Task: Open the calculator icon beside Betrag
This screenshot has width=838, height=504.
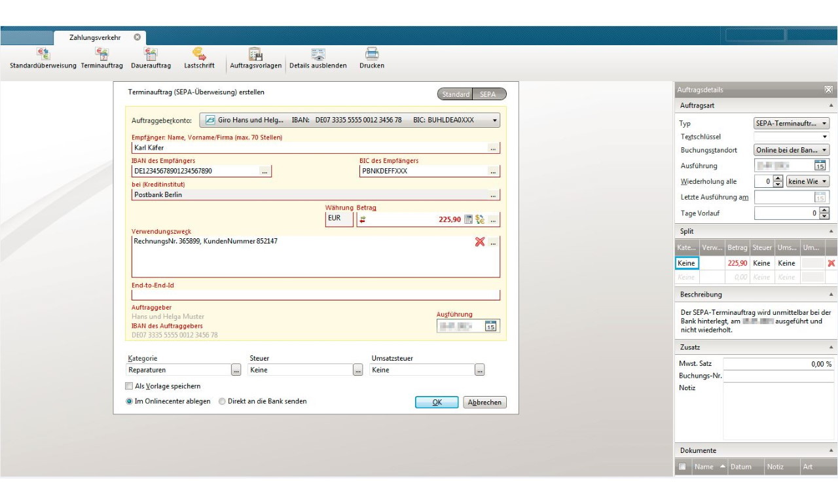Action: click(468, 220)
